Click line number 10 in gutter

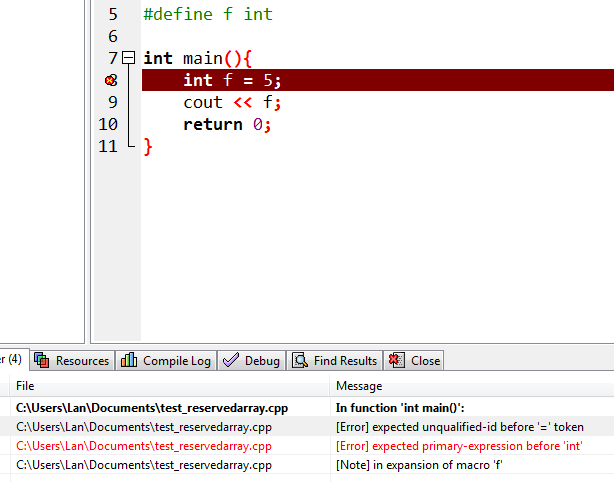(x=108, y=125)
